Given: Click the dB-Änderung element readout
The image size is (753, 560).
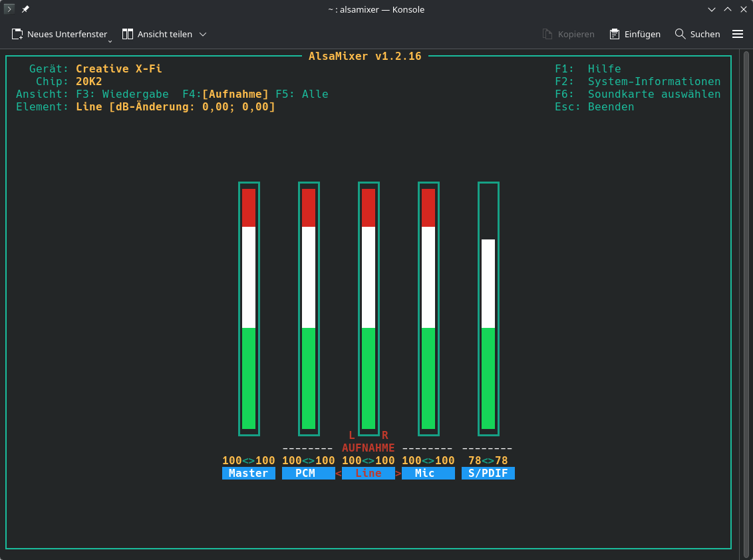Looking at the screenshot, I should coord(192,106).
